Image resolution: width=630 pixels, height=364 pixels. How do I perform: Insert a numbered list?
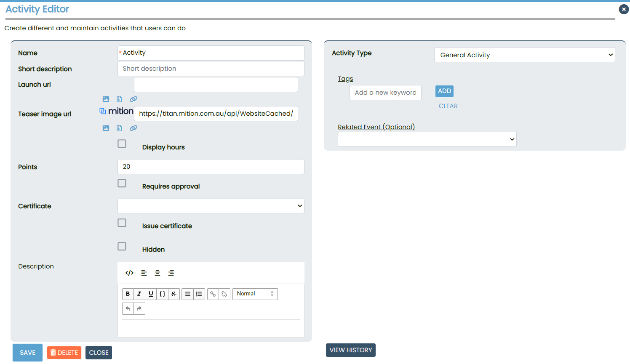coord(199,294)
